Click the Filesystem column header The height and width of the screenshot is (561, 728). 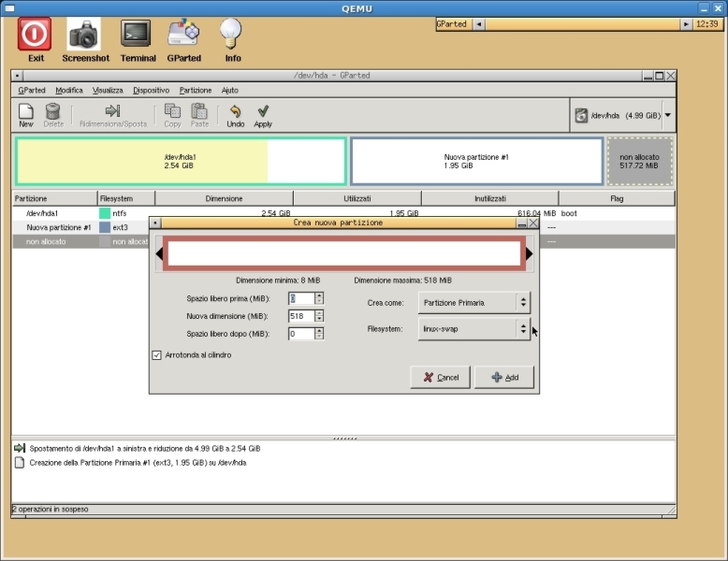[x=126, y=198]
